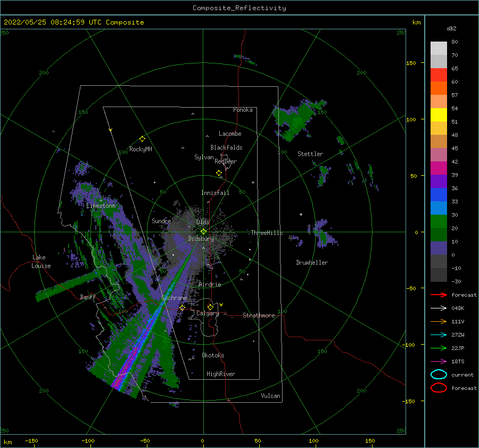Click the green 22JP arrow legend icon
This screenshot has height=448, width=479.
click(x=439, y=348)
